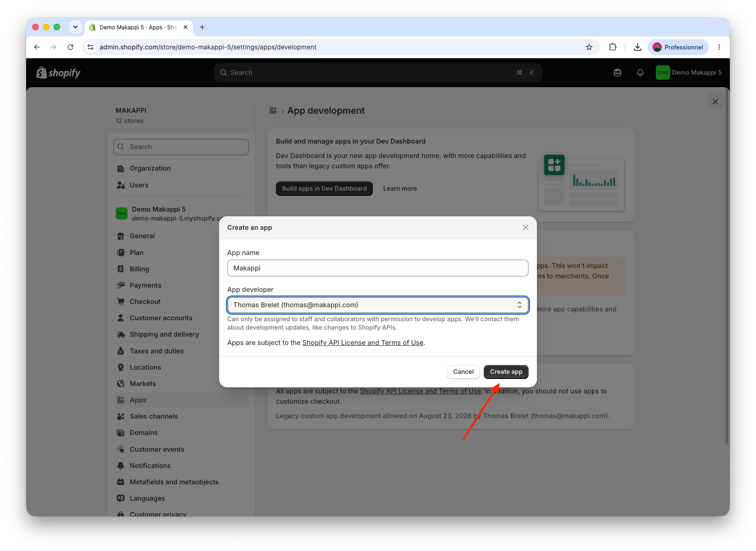Focus the top Shopify search bar

tap(378, 73)
